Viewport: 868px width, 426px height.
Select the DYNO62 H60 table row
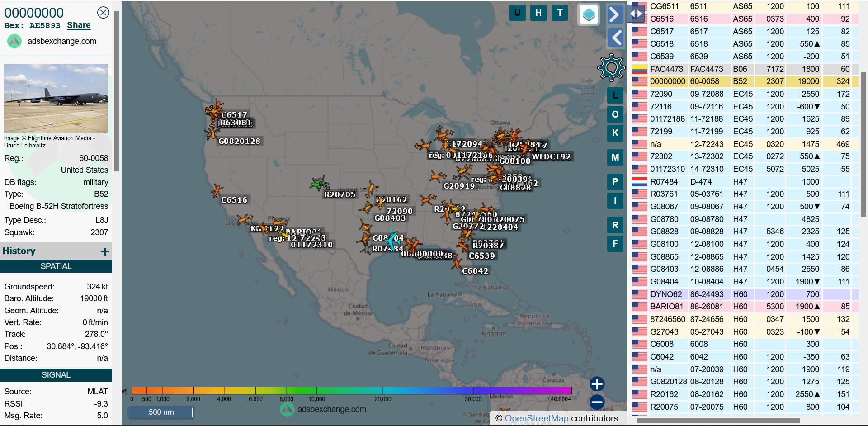(x=745, y=294)
